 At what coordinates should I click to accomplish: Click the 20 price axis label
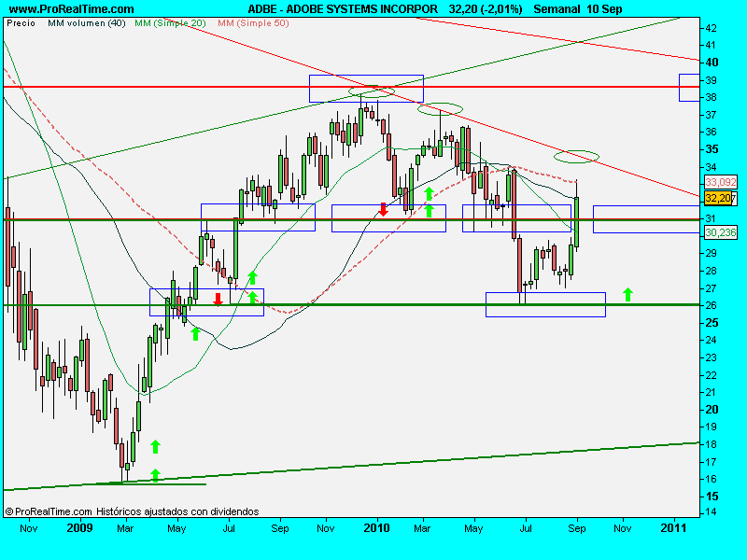point(712,410)
